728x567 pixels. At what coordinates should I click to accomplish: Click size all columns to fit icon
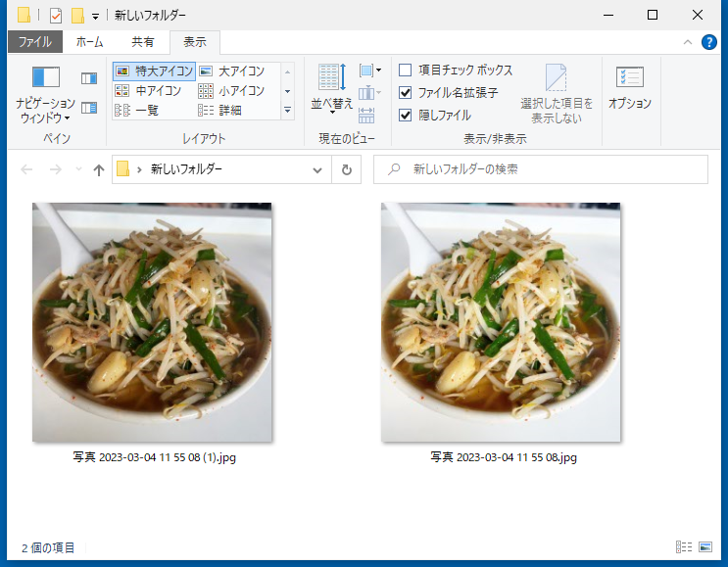pos(366,116)
